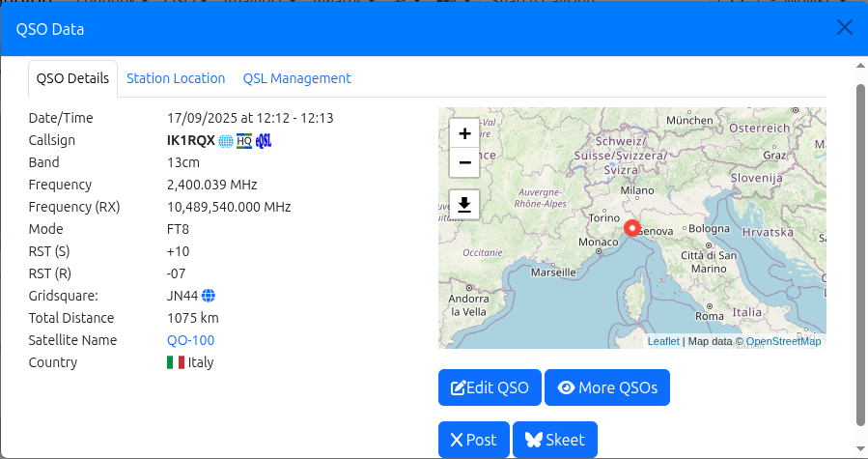Click the red location marker near Genova
Viewport: 868px width, 459px height.
[632, 228]
